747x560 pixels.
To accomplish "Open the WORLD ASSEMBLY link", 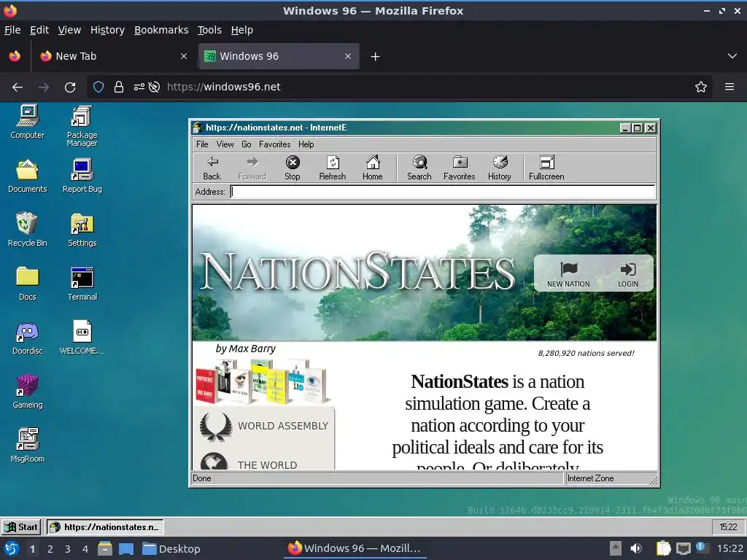I will click(x=264, y=426).
